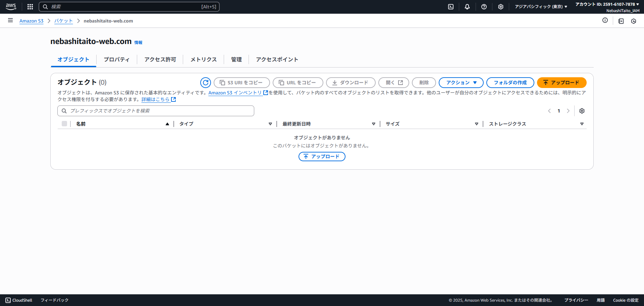
Task: Go to previous page of objects
Action: click(x=549, y=111)
